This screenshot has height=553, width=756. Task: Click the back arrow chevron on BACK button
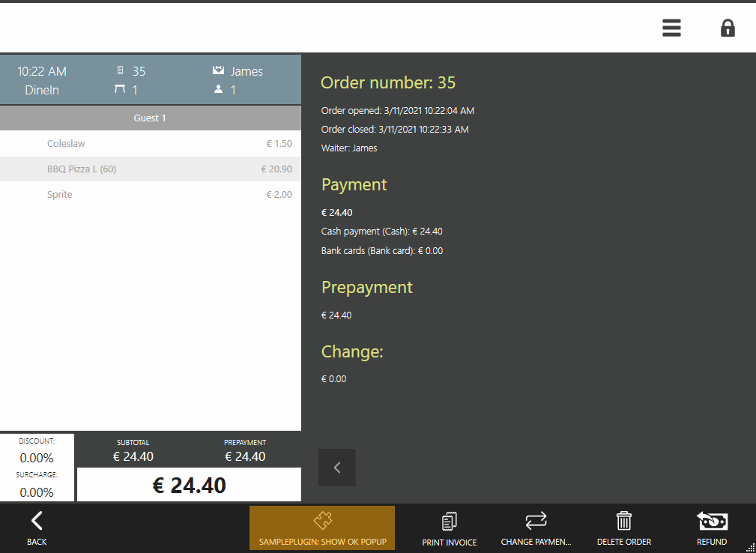click(36, 521)
